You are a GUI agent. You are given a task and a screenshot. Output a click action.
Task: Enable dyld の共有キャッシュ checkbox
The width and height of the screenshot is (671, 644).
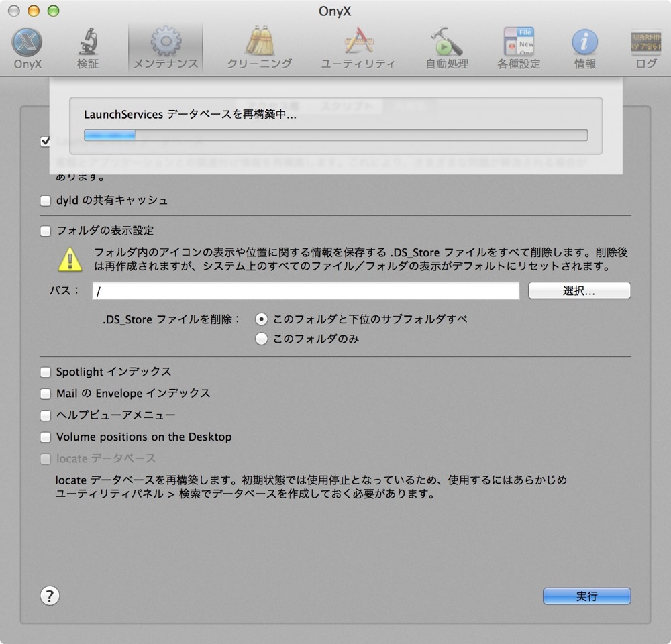[46, 201]
